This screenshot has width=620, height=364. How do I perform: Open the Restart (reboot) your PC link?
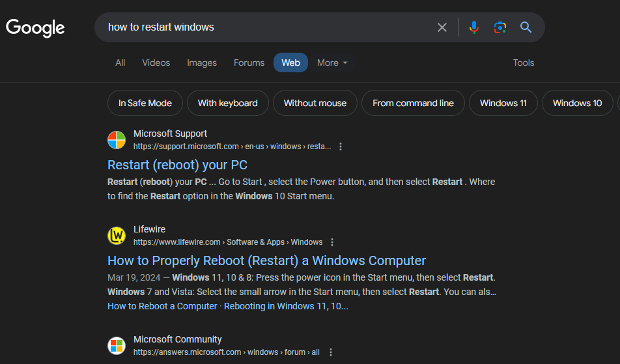(177, 165)
